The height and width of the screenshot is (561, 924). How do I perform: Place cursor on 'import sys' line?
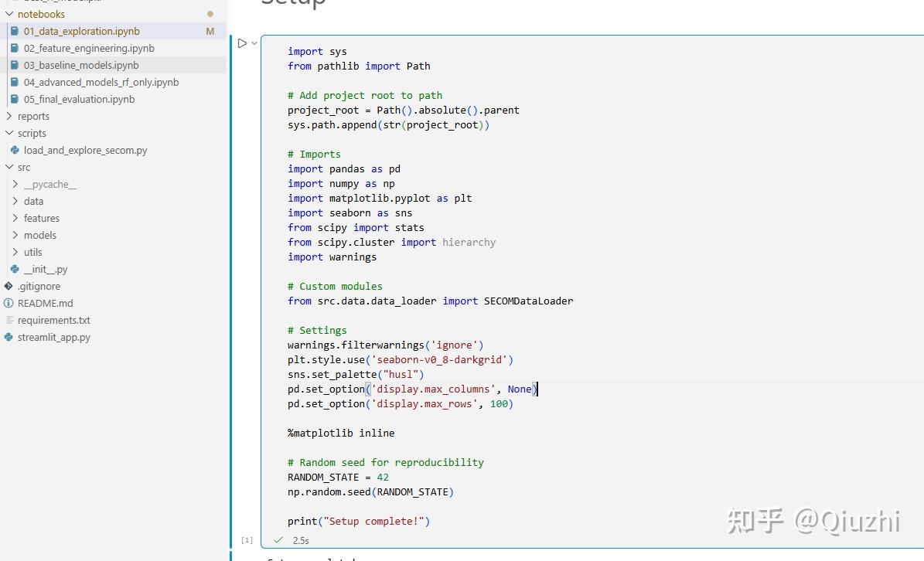pos(317,52)
